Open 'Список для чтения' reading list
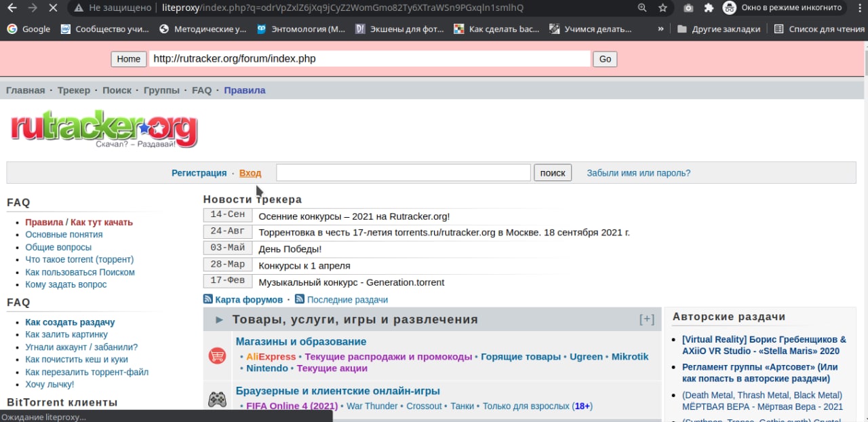Screen dimensions: 868x422 818,29
